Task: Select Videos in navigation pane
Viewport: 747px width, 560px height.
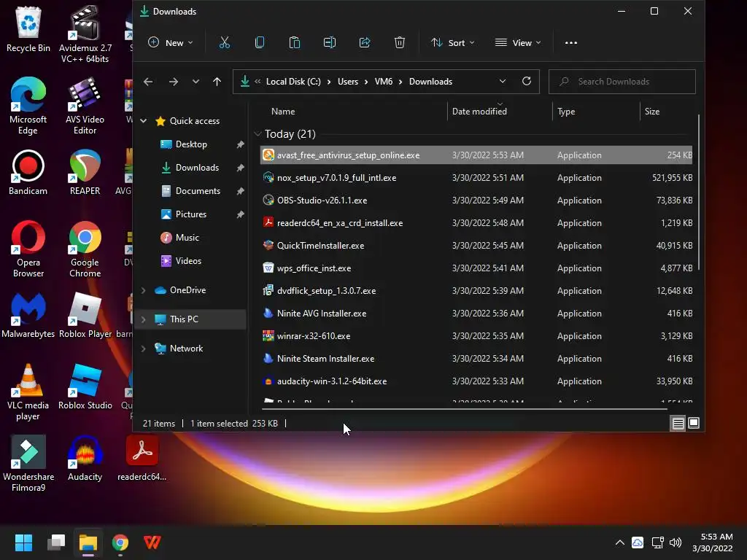Action: click(x=188, y=261)
